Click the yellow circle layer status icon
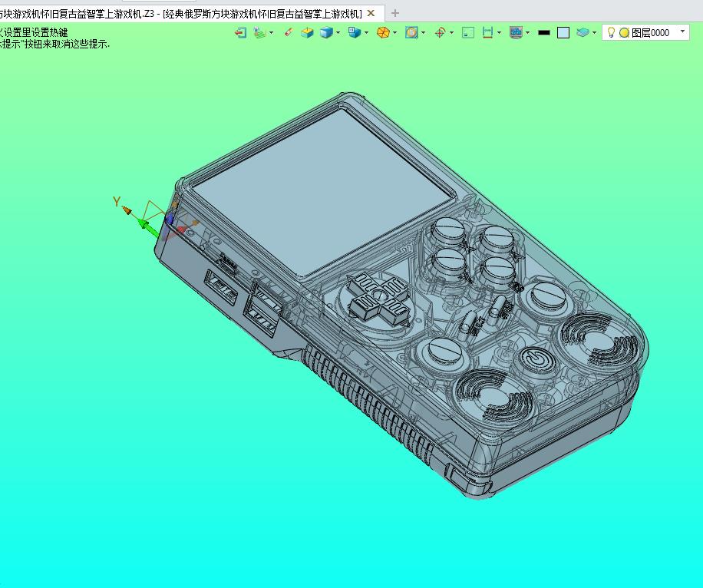The image size is (703, 588). (x=624, y=33)
